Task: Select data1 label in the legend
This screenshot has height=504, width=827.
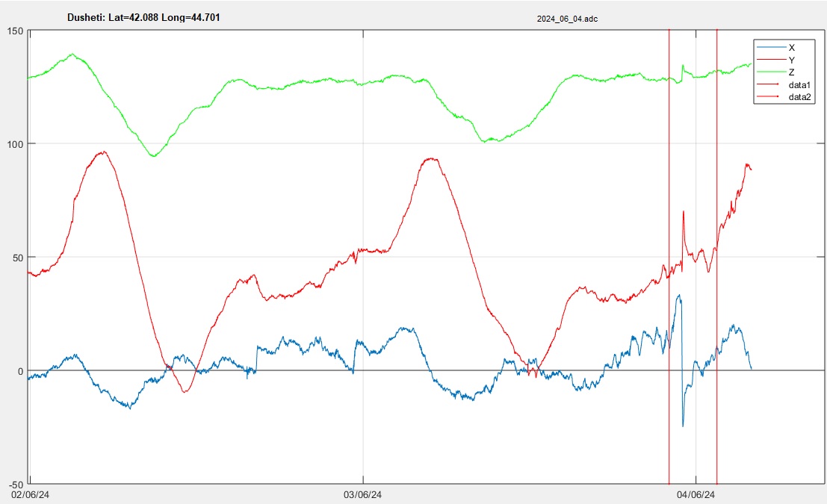Action: (800, 85)
